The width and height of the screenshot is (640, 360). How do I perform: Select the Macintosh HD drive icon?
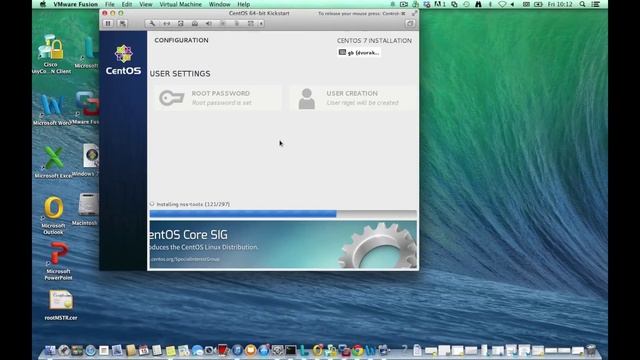click(x=87, y=209)
